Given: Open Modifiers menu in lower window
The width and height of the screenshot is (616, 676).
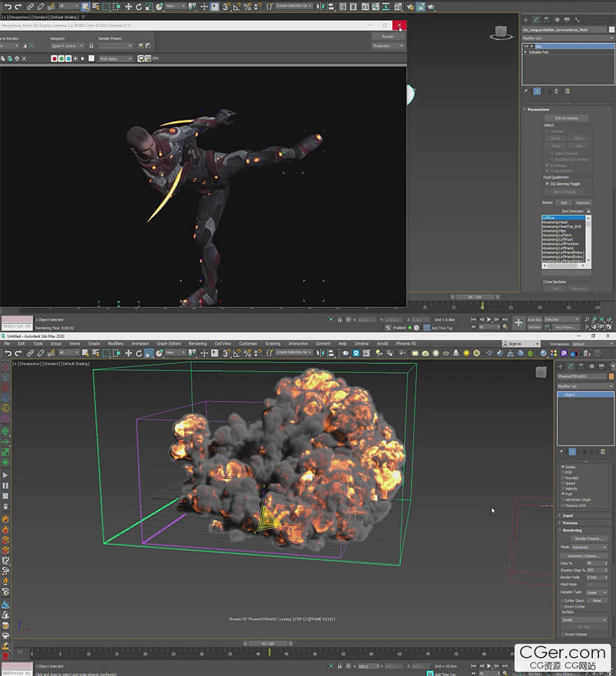Looking at the screenshot, I should coord(115,344).
